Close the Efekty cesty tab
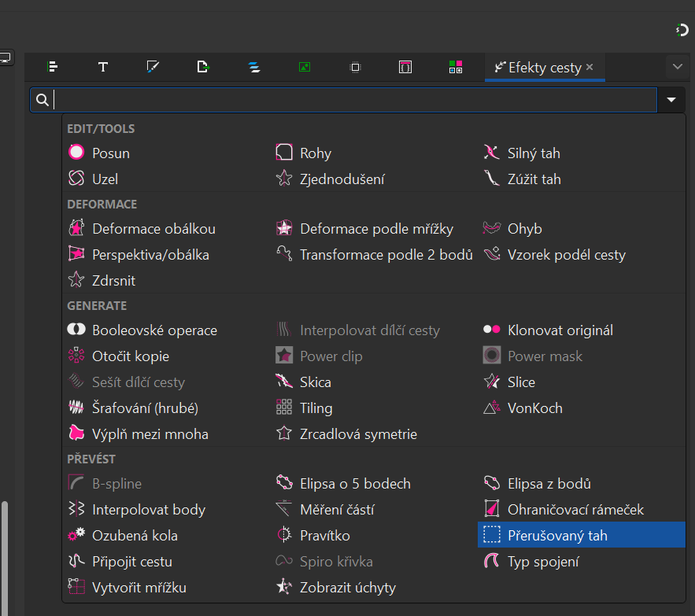695x616 pixels. tap(590, 68)
